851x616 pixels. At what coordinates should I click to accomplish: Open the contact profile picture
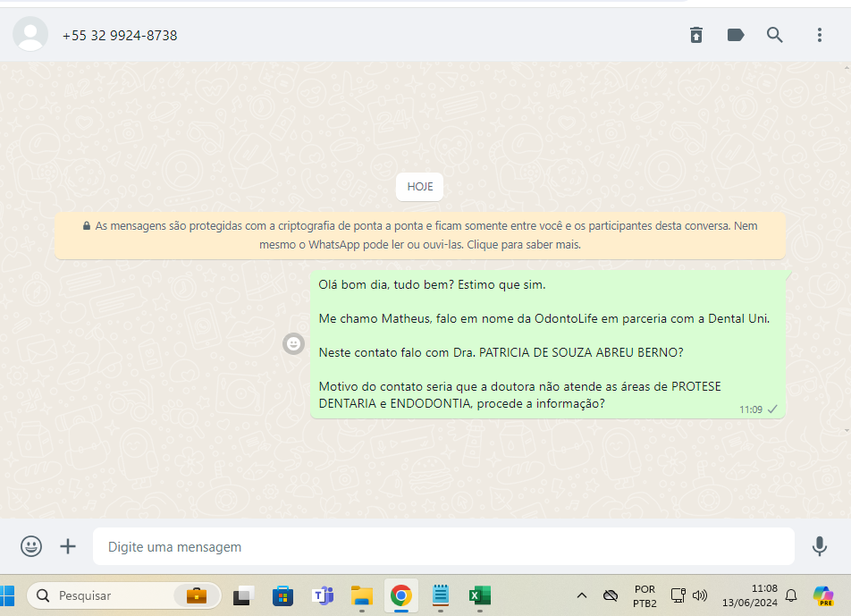coord(30,34)
